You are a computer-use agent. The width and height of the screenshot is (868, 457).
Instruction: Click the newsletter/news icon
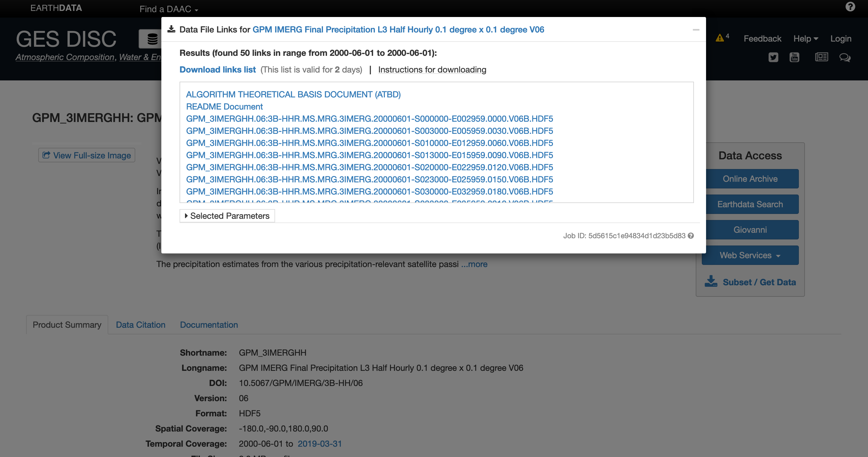point(822,57)
